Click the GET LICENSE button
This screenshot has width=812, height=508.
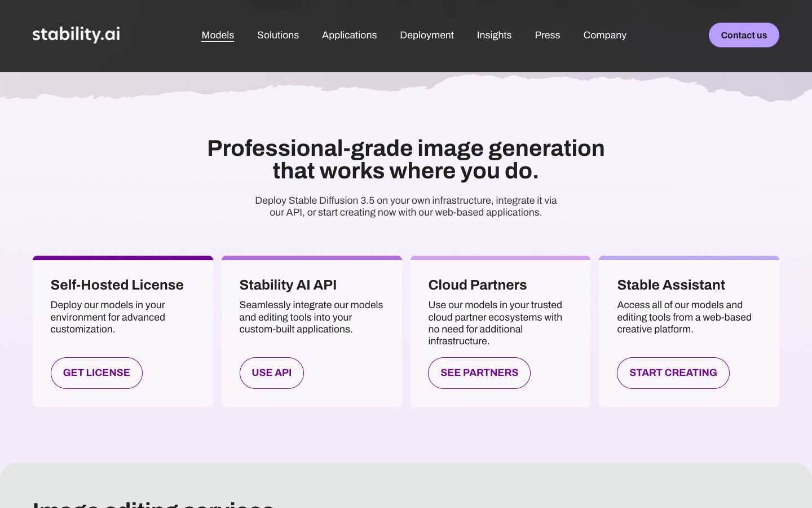[x=96, y=373]
